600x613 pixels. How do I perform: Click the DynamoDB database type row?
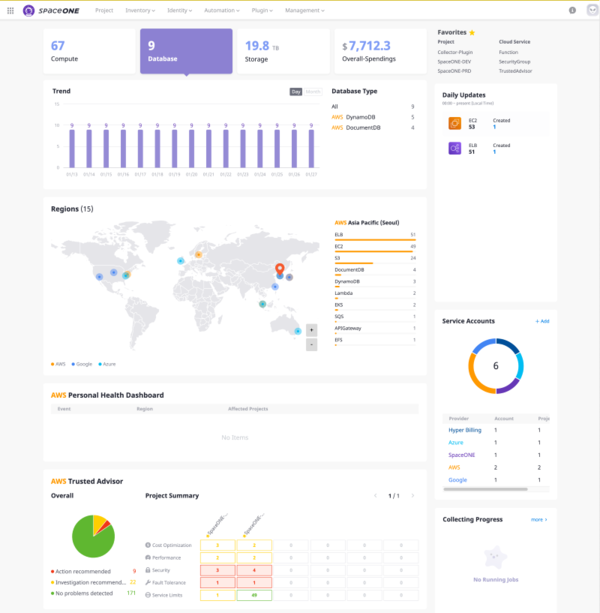373,117
